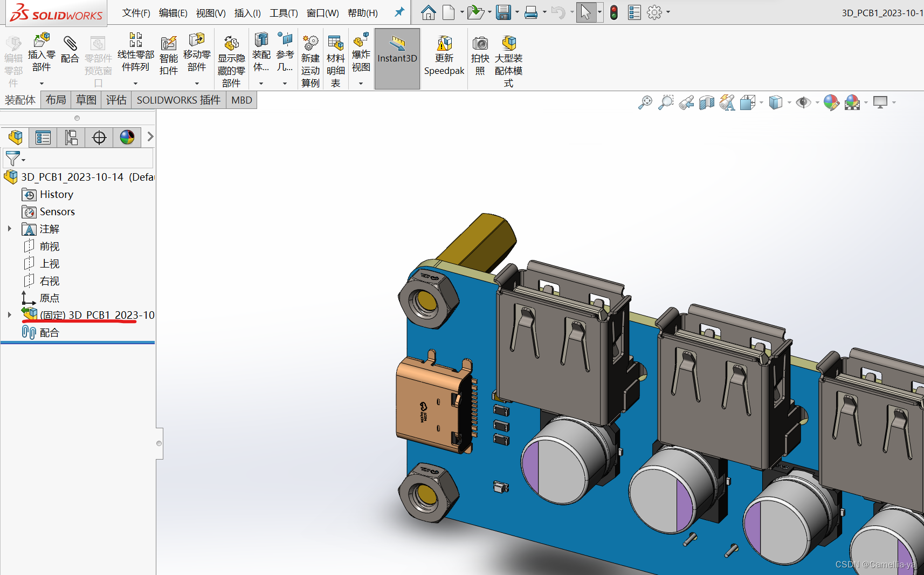The image size is (924, 575).
Task: Open the DisplayManager color sphere tab
Action: click(x=127, y=138)
